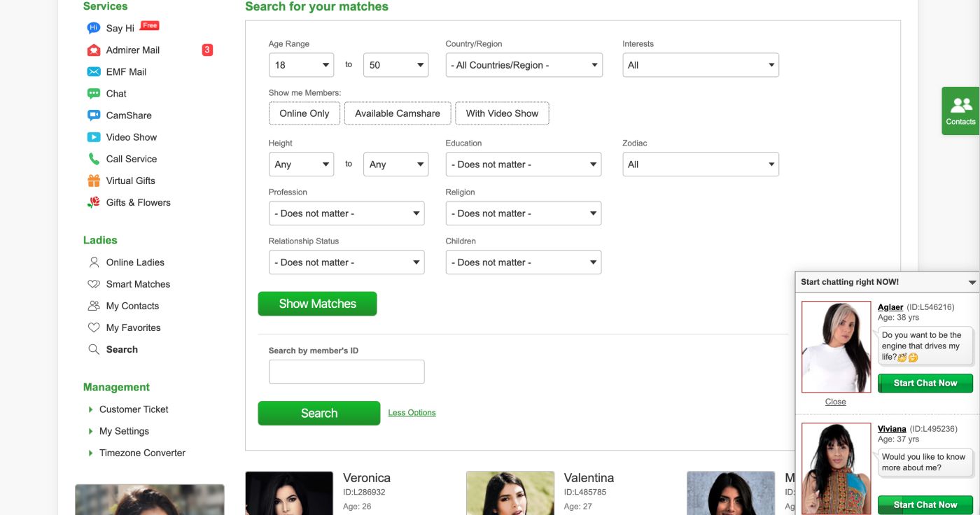Click the Gifts & Flowers rose icon
The width and height of the screenshot is (980, 515).
tap(94, 202)
